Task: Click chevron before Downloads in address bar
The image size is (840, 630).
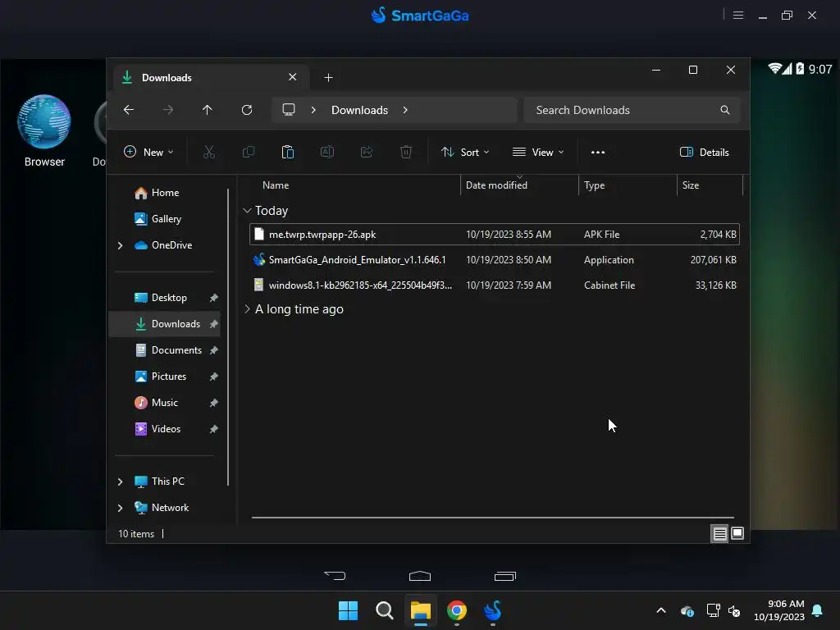Action: [x=313, y=110]
